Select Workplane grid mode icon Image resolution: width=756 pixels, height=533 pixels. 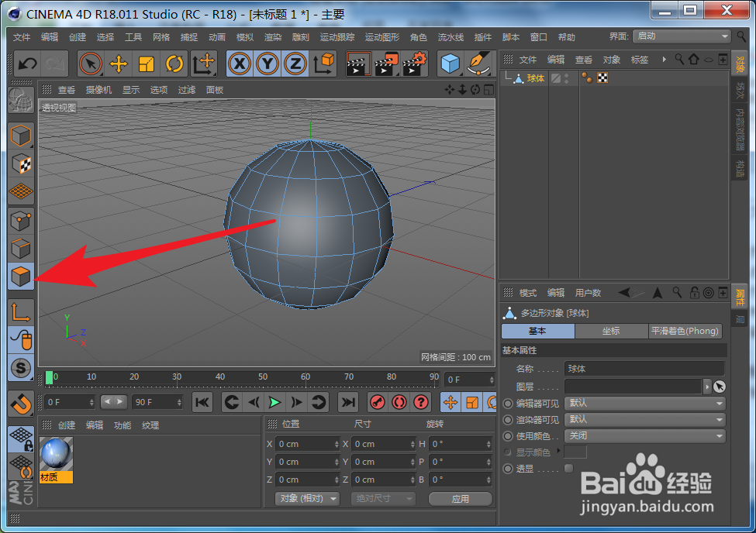(x=21, y=192)
